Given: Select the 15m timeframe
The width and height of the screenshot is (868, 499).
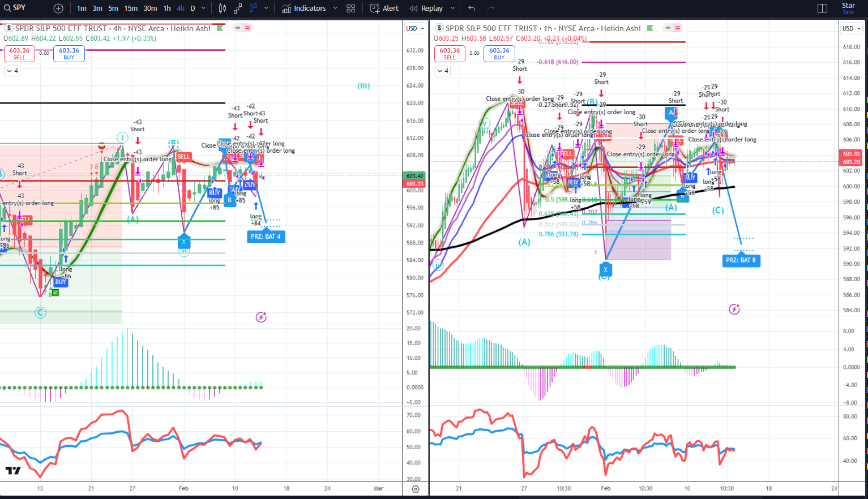Looking at the screenshot, I should [x=131, y=8].
